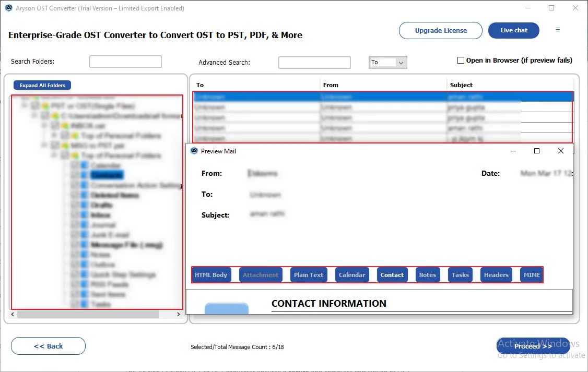Collapse the MSG to PST.pst tree node

coord(44,146)
